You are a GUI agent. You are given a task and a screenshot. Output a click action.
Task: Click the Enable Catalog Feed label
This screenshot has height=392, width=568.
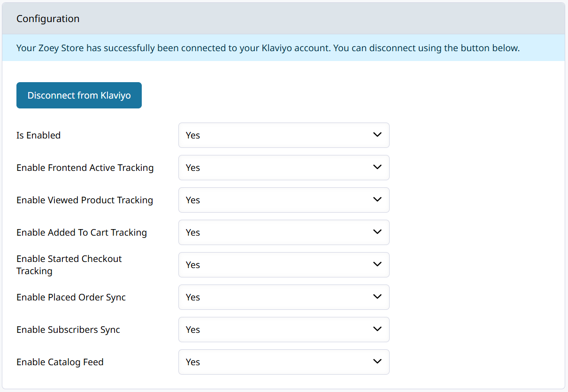(x=60, y=362)
